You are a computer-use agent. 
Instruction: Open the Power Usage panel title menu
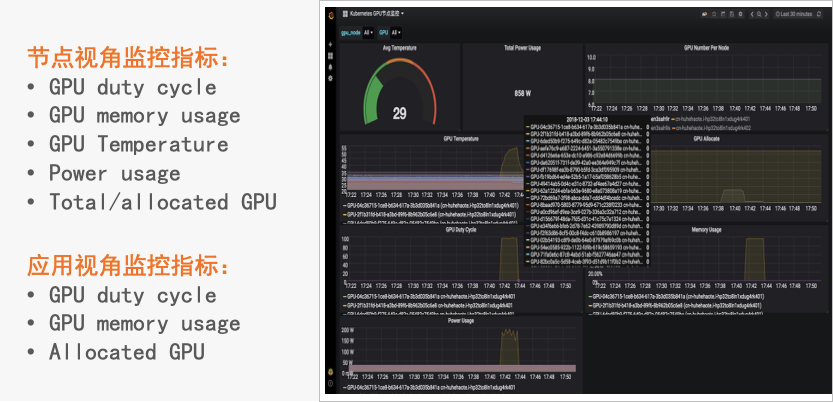click(x=461, y=321)
